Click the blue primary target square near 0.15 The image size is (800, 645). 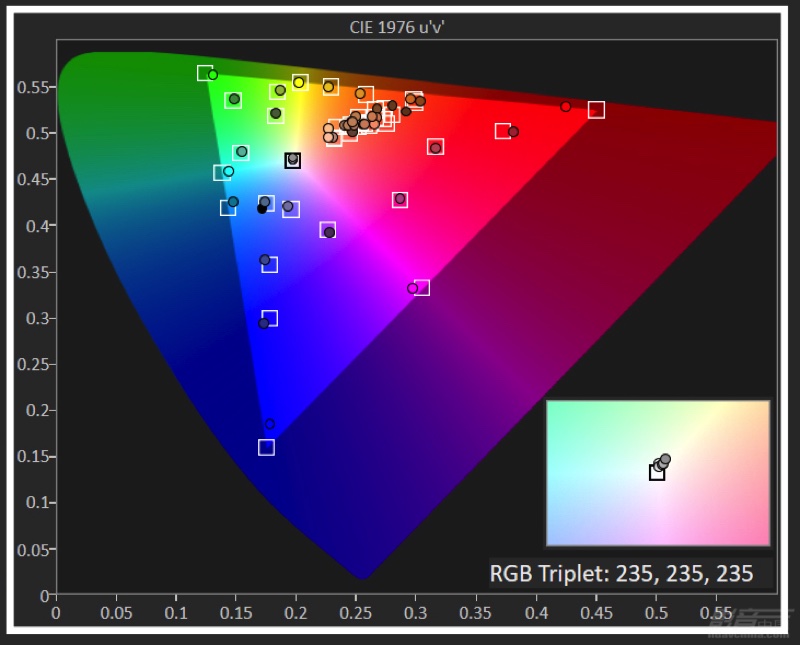(x=266, y=448)
